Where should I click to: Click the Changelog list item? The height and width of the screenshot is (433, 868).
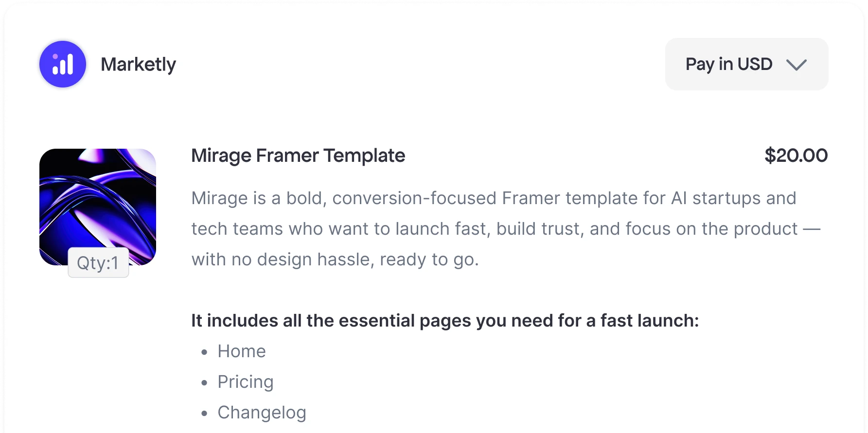click(262, 412)
